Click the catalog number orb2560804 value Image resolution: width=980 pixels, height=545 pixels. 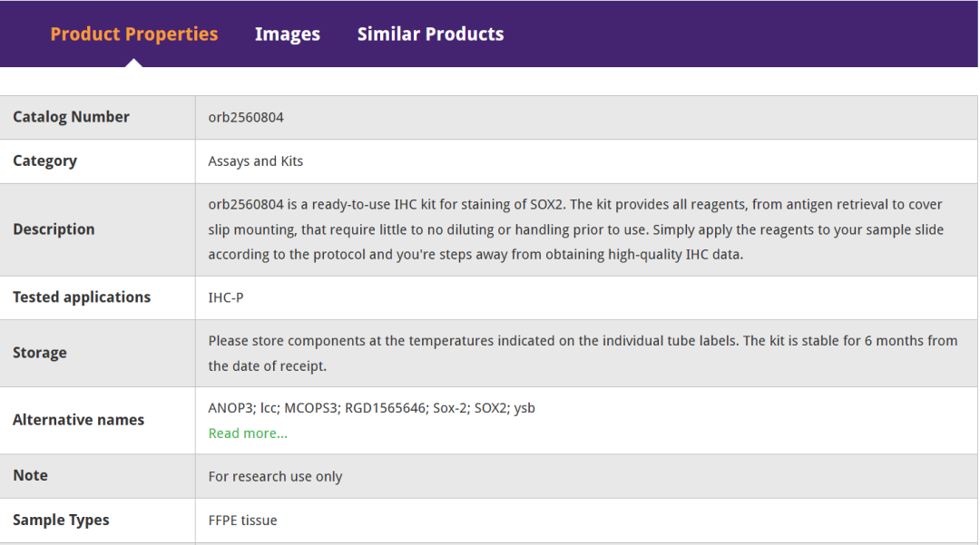coord(246,117)
